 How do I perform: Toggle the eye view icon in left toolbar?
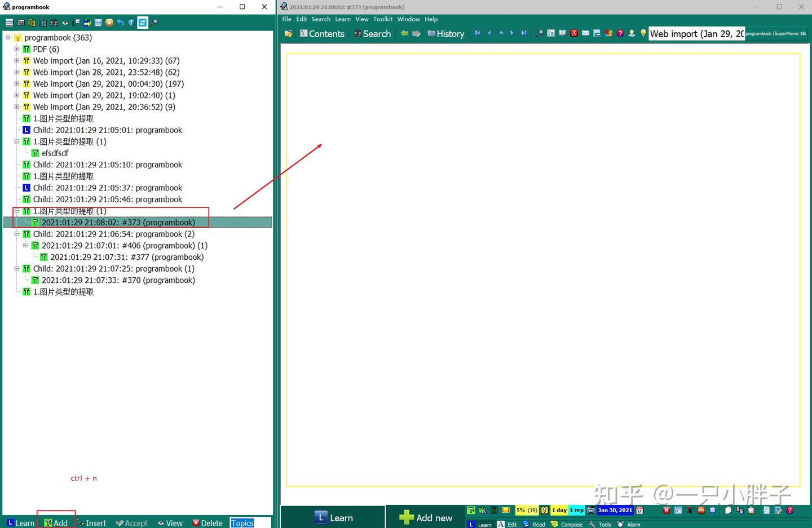coord(65,23)
